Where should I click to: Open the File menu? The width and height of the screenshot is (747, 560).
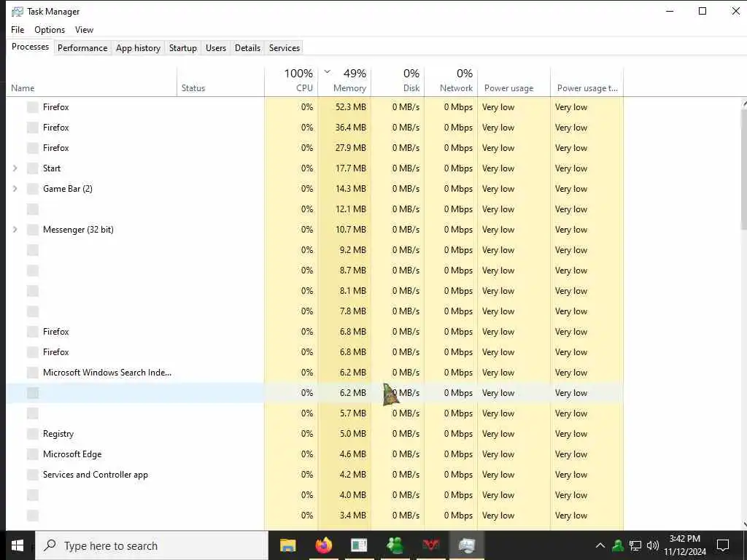[18, 29]
